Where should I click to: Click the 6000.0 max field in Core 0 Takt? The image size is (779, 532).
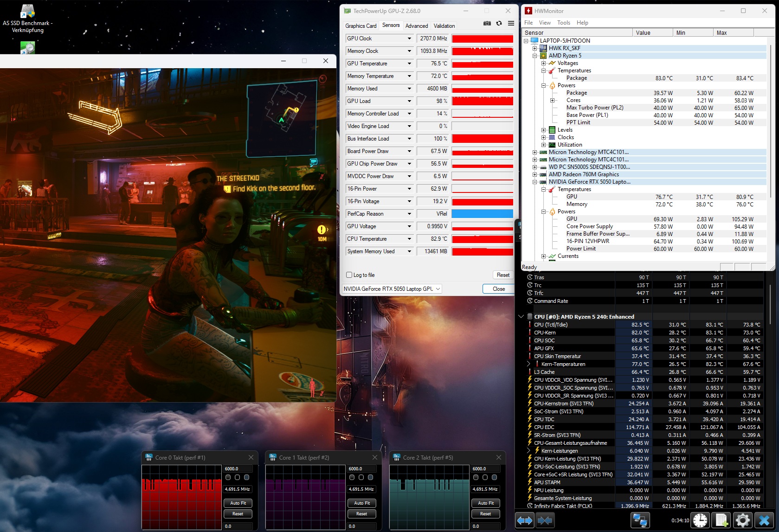point(238,469)
